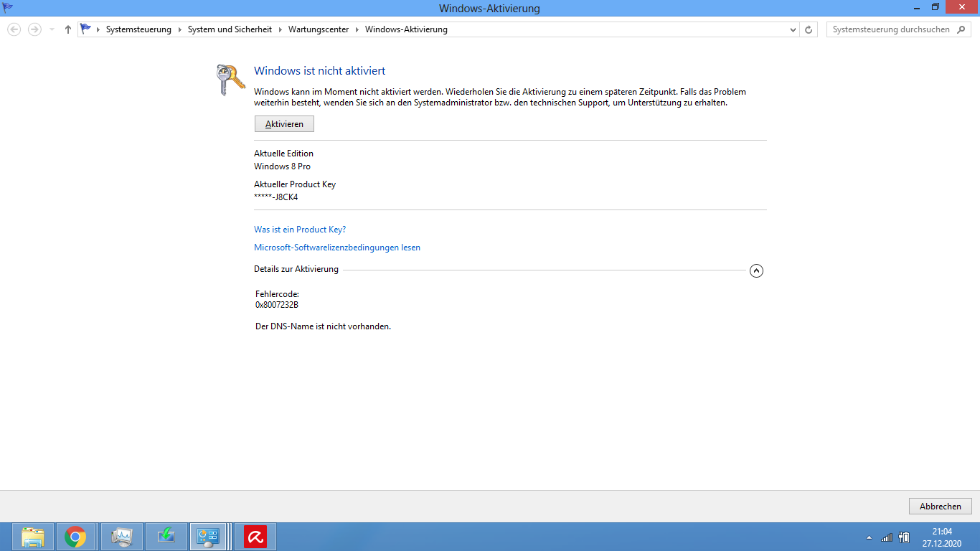The width and height of the screenshot is (980, 551).
Task: Click the 'Windows 8 Pro' edition text
Action: [282, 166]
